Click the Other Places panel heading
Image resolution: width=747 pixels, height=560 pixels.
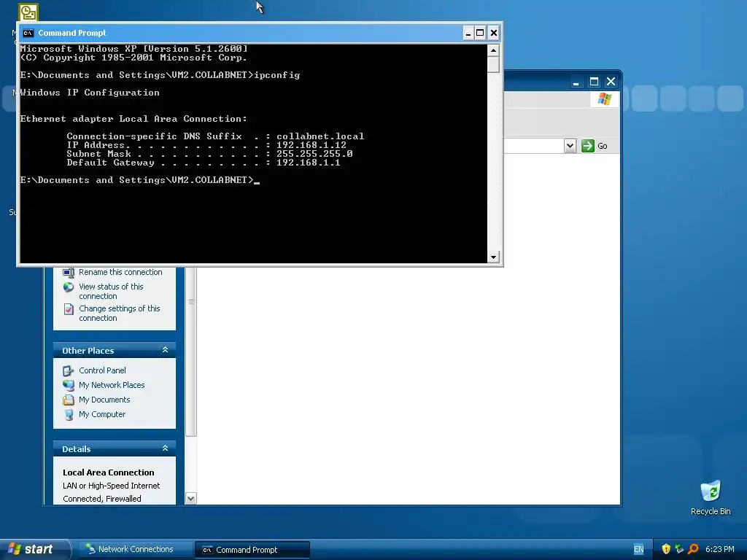tap(88, 351)
